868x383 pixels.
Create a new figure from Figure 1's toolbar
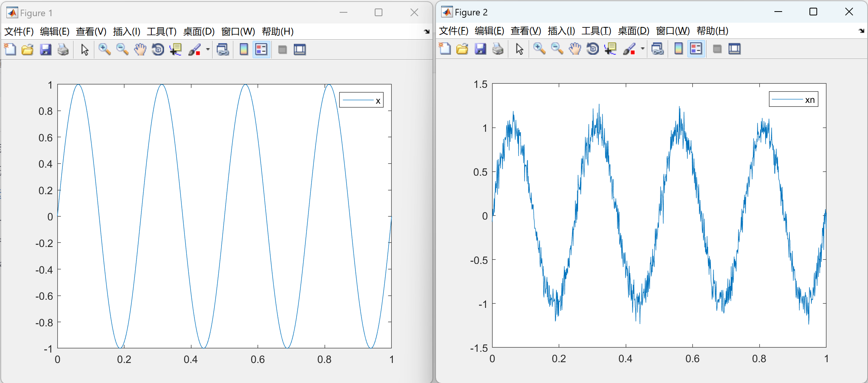point(10,49)
